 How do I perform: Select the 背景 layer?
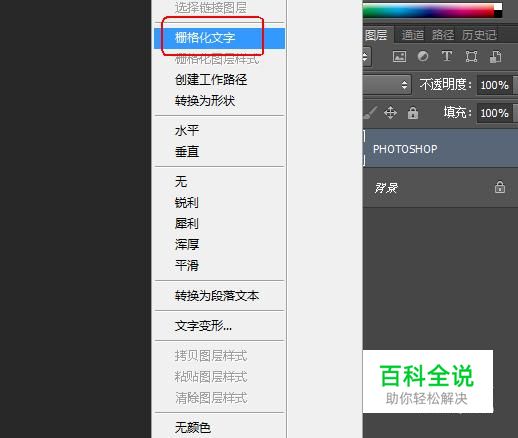point(440,188)
